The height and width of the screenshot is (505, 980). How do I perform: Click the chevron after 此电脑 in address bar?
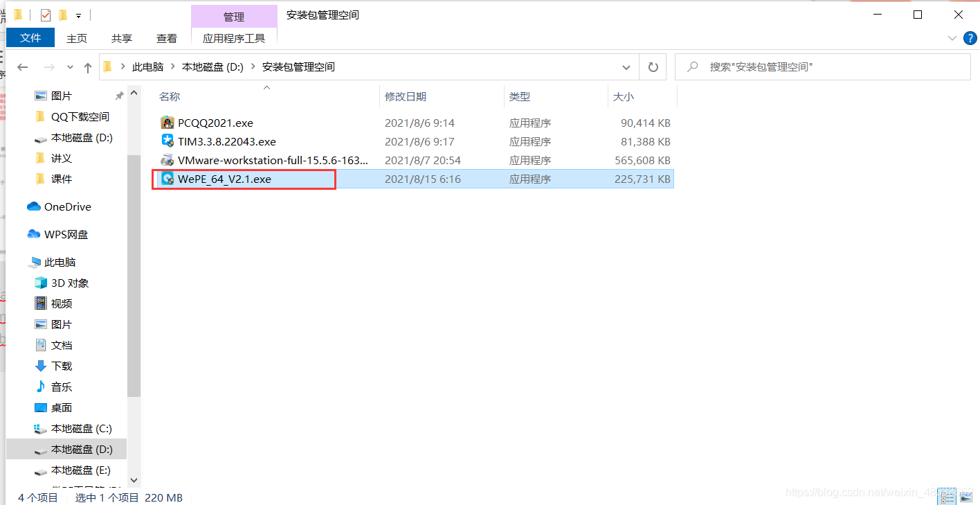click(173, 67)
